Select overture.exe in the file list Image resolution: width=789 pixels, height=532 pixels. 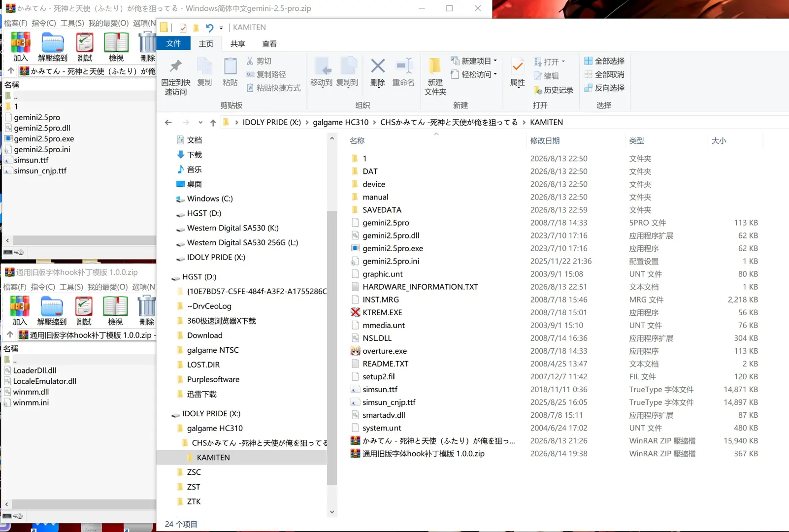(x=385, y=351)
